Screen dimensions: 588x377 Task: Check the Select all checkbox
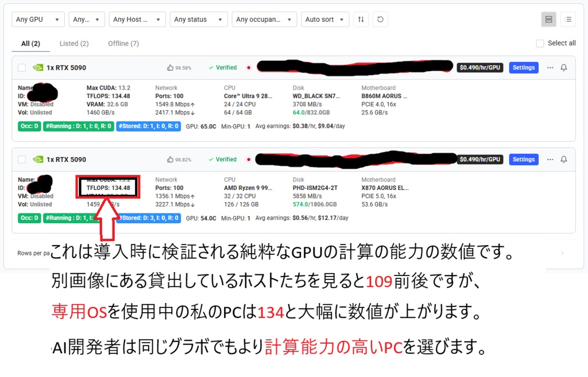tap(540, 44)
